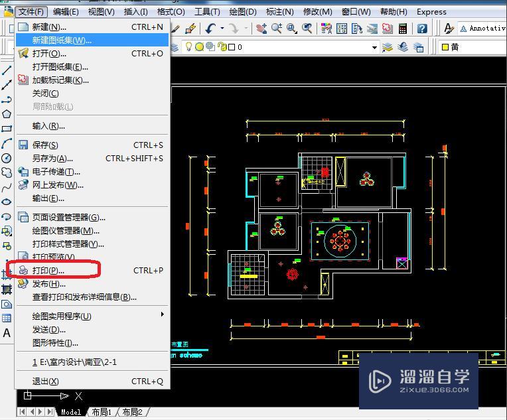Select the Revision Cloud tool
The width and height of the screenshot is (507, 420).
pos(7,173)
